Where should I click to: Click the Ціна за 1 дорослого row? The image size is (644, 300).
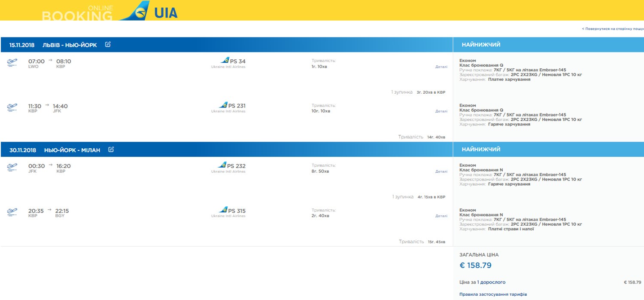click(482, 282)
